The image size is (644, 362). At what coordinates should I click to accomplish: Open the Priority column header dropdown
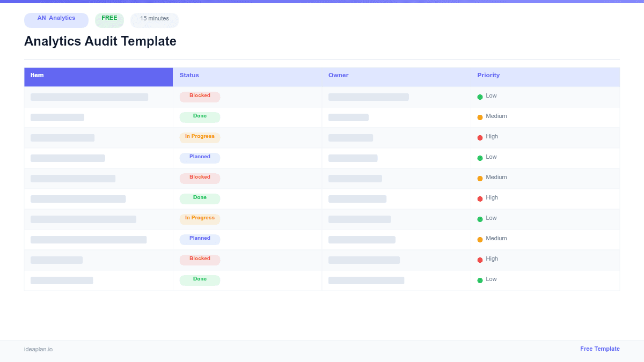(488, 75)
